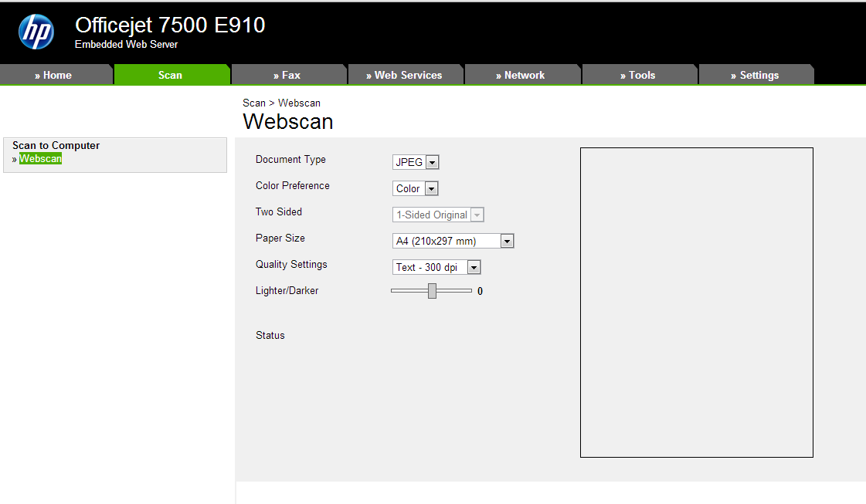Switch to the Fax tab
This screenshot has width=866, height=504.
coord(288,75)
